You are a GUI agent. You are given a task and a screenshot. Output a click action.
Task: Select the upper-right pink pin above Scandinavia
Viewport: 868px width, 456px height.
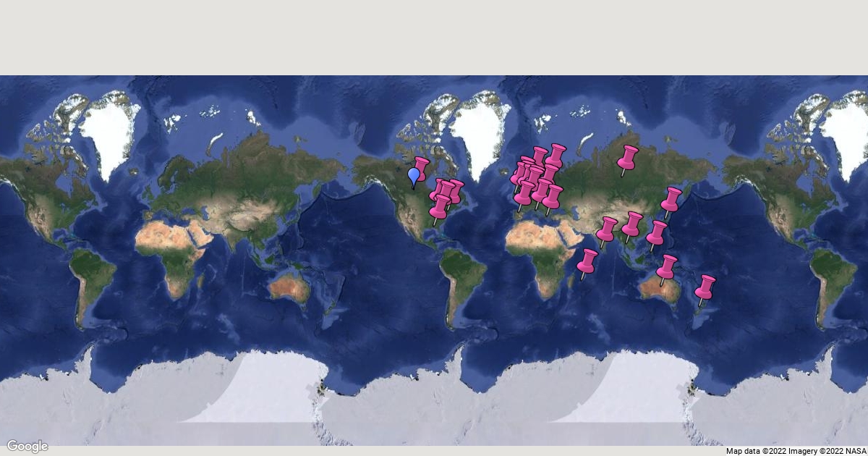(555, 157)
